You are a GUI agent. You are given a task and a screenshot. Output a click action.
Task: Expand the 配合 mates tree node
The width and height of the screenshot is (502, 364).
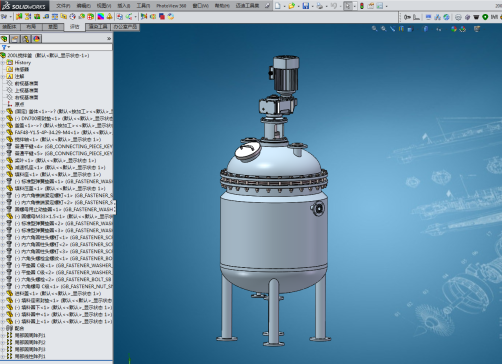tap(3, 328)
